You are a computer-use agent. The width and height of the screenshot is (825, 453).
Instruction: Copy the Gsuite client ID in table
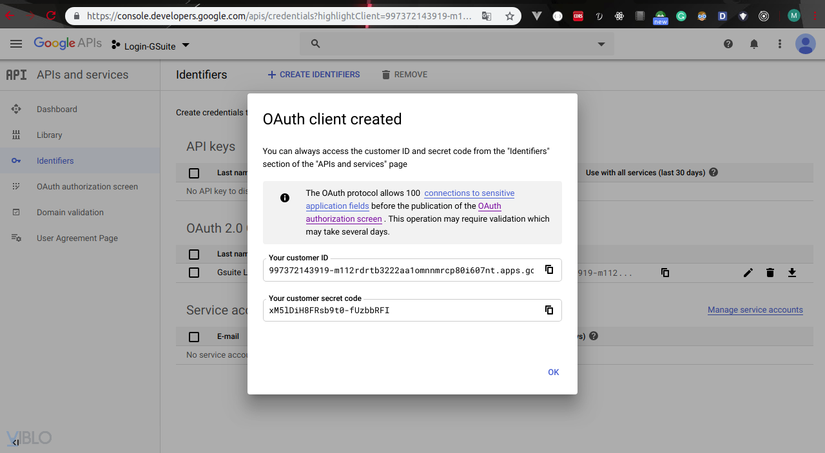tap(665, 273)
